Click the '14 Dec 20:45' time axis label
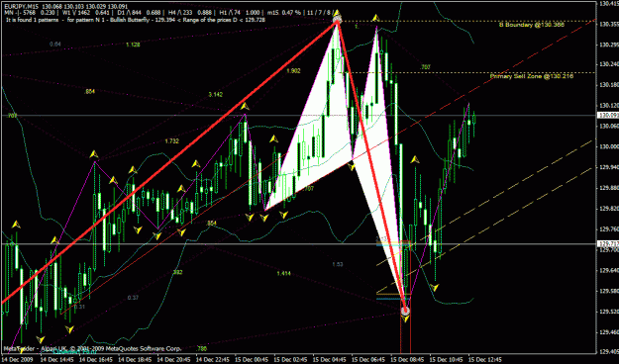 point(173,360)
